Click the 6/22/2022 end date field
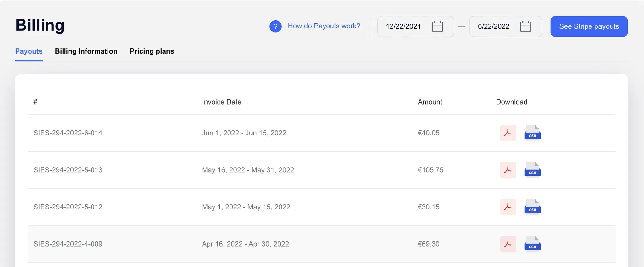644x267 pixels. 494,26
